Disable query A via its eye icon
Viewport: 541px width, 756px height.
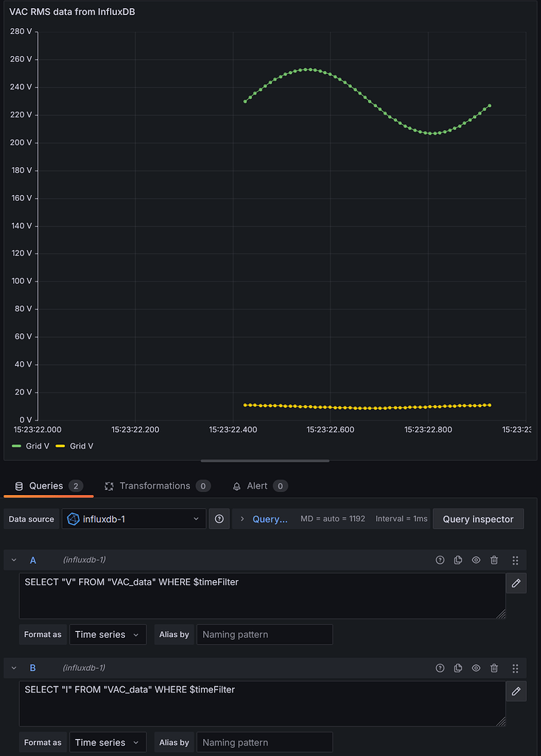pyautogui.click(x=475, y=560)
